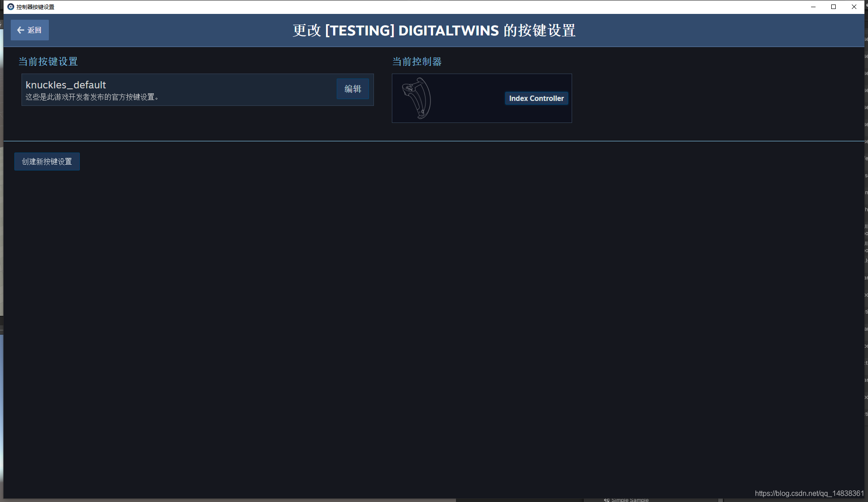Maximize the controller binding window
This screenshot has height=502, width=868.
(x=833, y=7)
